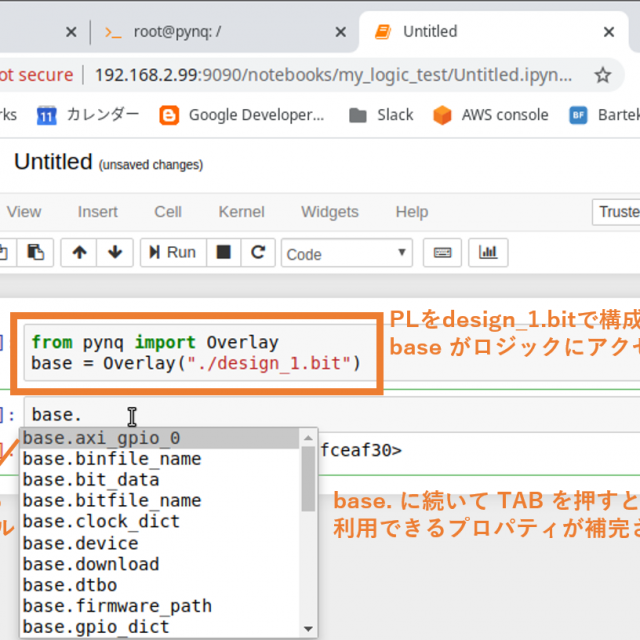
Task: Click the paste cells clipboard icon
Action: pos(35,253)
